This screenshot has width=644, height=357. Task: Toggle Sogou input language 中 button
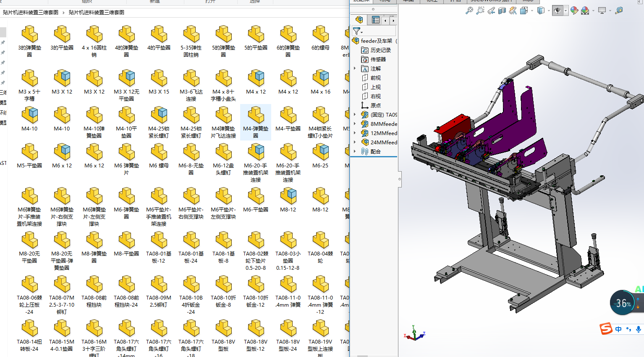click(618, 329)
